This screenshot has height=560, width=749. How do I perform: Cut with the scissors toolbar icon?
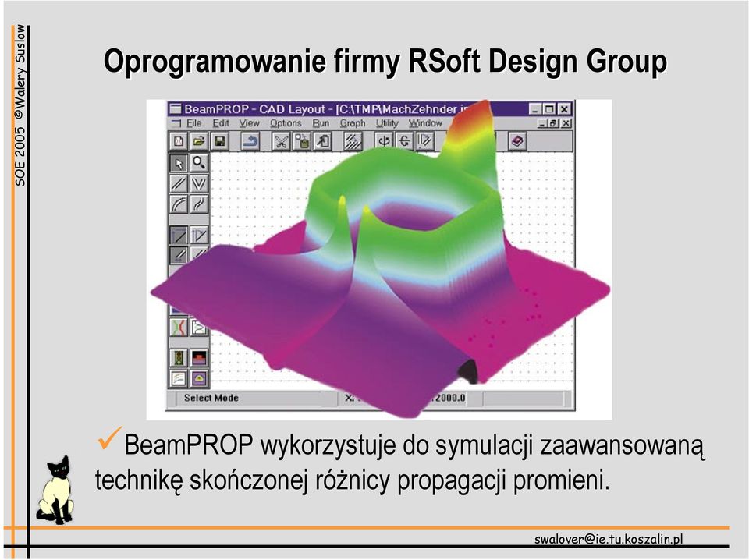point(281,141)
